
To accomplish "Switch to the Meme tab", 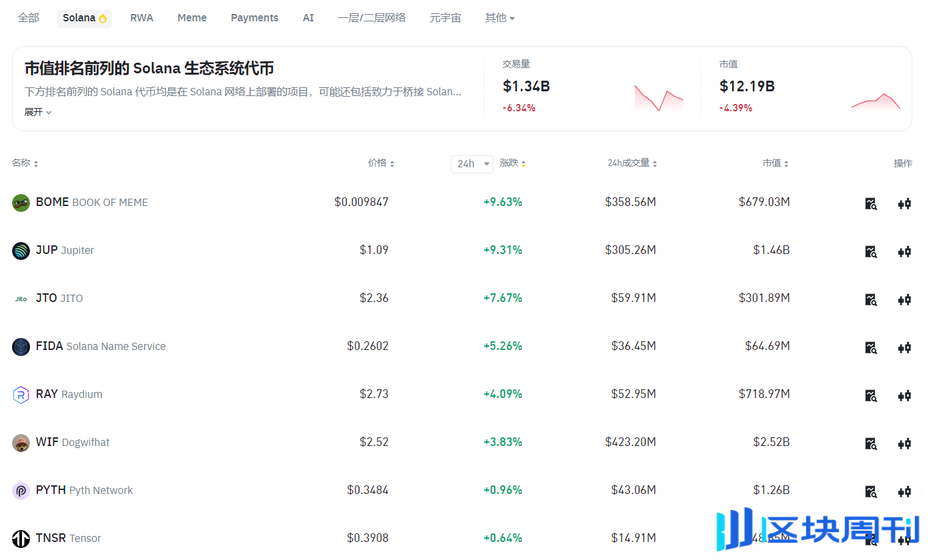I will [x=192, y=18].
